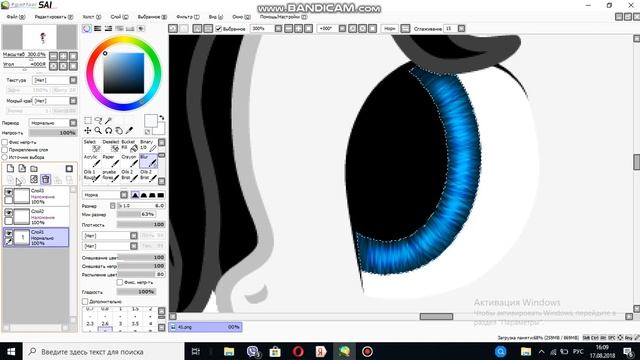Open the rotation angle dropdown in toolbar
Image resolution: width=640 pixels, height=360 pixels.
click(342, 29)
